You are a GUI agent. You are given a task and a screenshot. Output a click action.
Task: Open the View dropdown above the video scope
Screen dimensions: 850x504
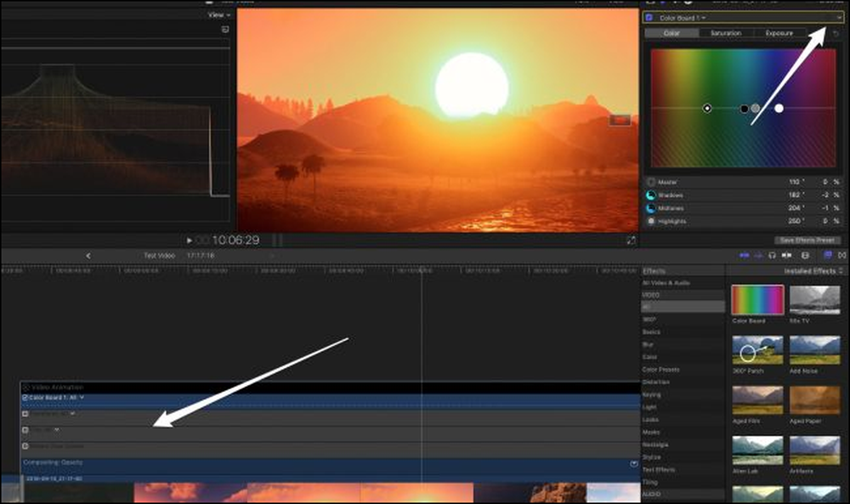pyautogui.click(x=219, y=15)
